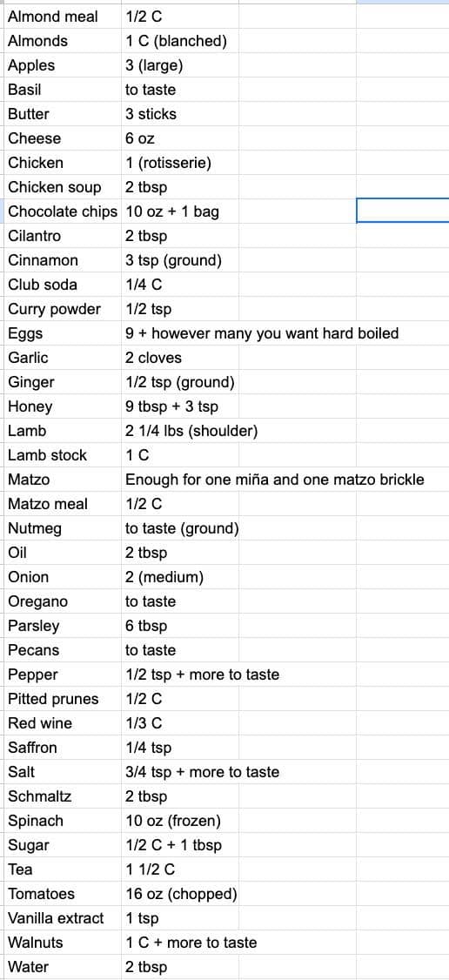Image resolution: width=449 pixels, height=980 pixels.
Task: Select the Club soda cell
Action: pyautogui.click(x=61, y=285)
